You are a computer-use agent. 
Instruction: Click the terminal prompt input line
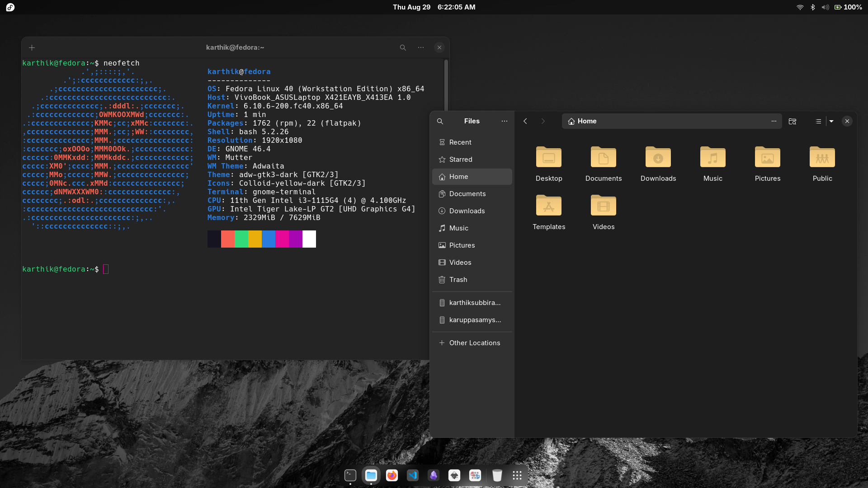pos(66,269)
